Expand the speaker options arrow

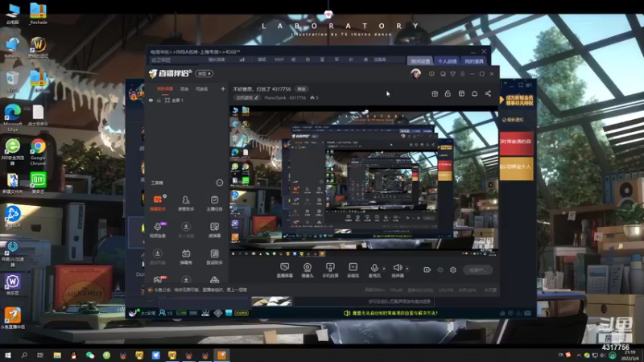(407, 269)
